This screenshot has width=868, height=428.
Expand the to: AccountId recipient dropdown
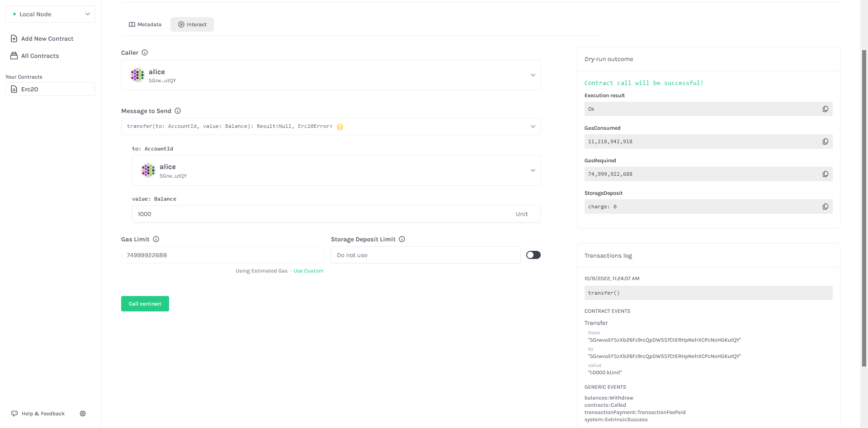[x=533, y=170]
